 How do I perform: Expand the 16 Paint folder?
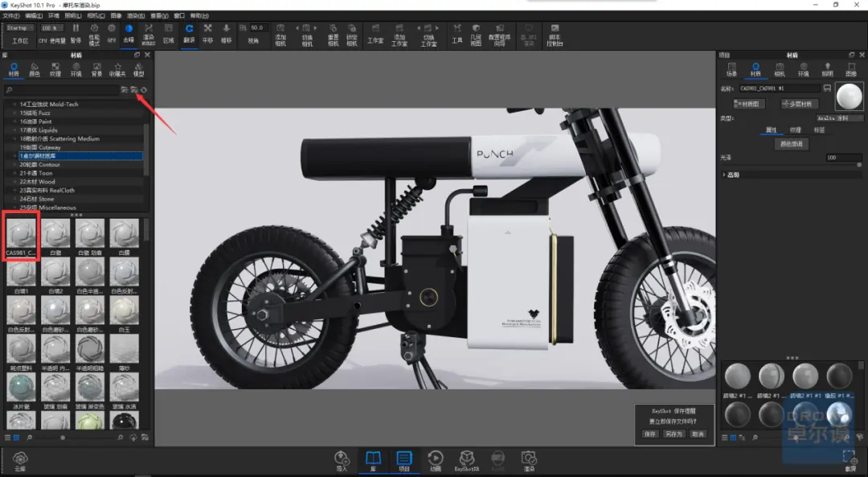pos(14,121)
